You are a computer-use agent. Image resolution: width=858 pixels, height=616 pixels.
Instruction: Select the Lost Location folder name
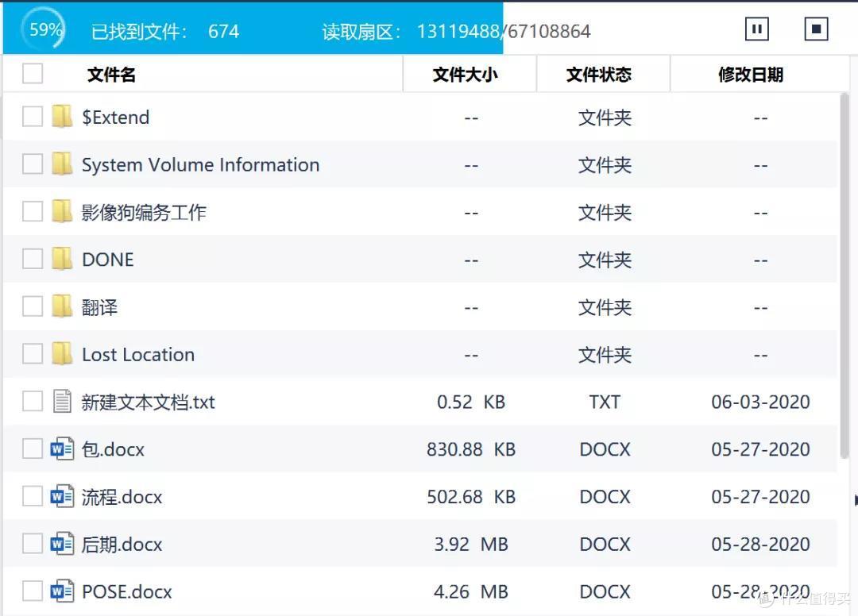click(138, 354)
